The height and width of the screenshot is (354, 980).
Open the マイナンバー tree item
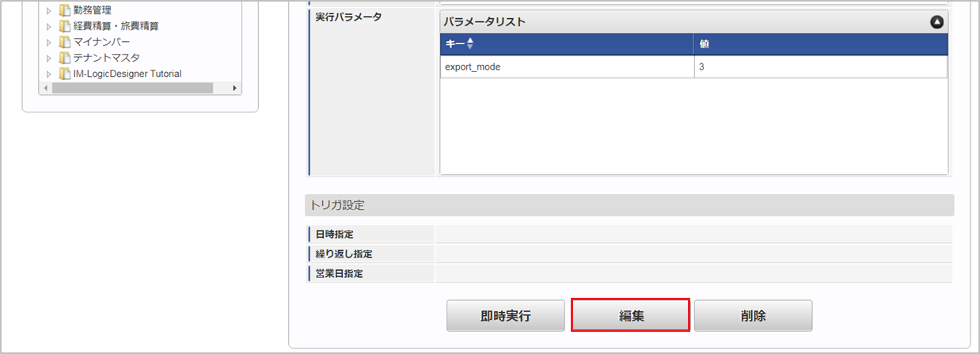(x=102, y=42)
